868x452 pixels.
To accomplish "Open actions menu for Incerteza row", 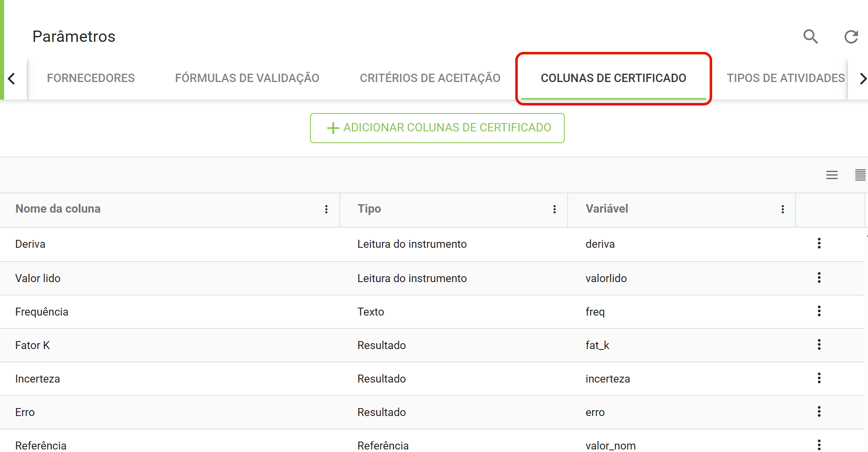I will (x=819, y=378).
